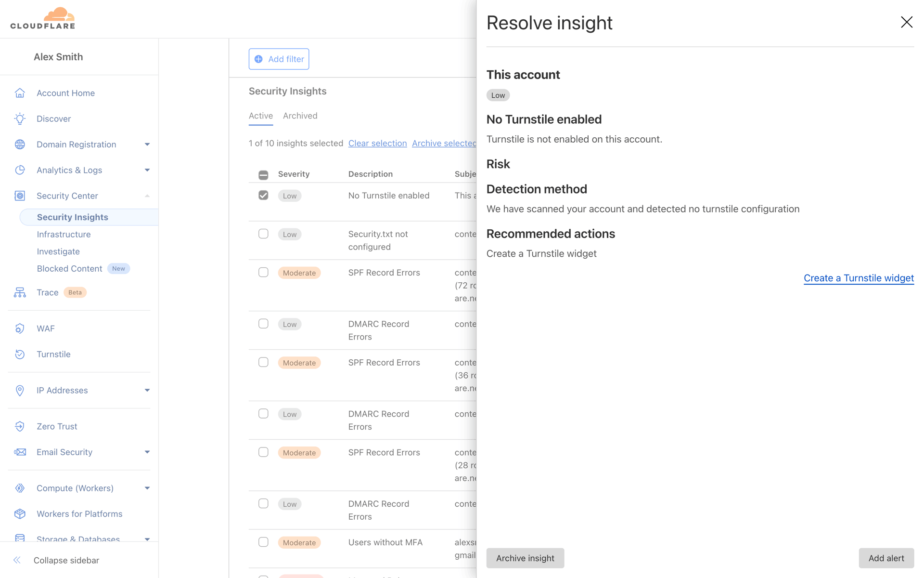The image size is (924, 578).
Task: Expand Compute (Workers) dropdown arrow
Action: point(147,488)
